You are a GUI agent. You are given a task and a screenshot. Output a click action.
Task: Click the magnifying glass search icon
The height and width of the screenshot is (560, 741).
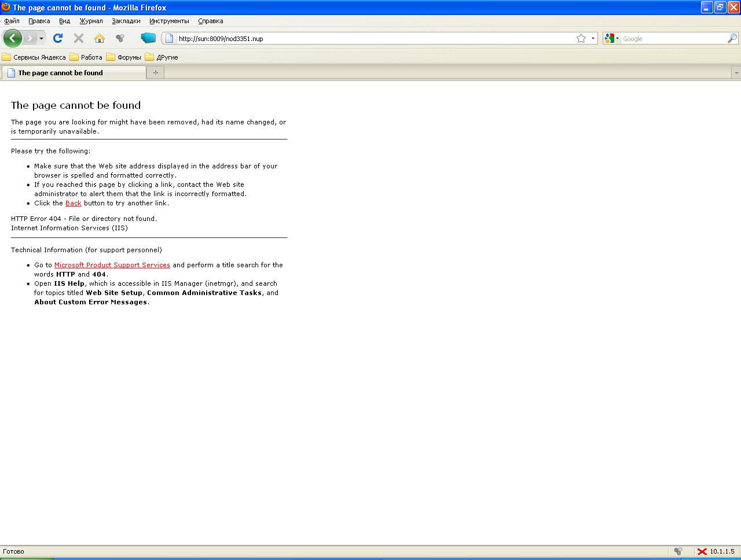point(732,39)
